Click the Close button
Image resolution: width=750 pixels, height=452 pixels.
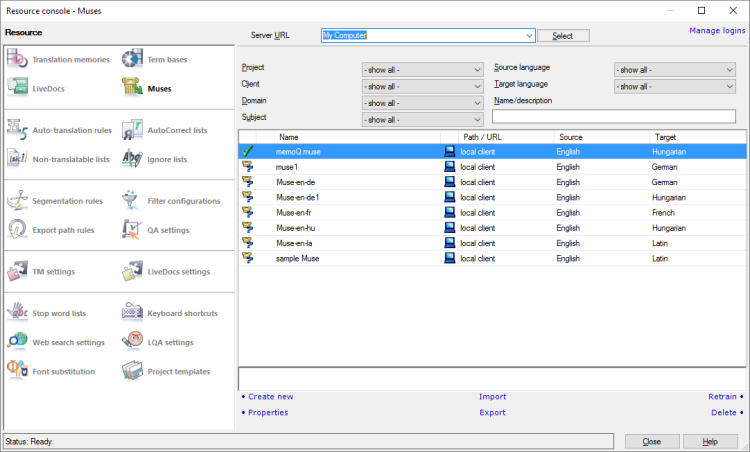[652, 441]
